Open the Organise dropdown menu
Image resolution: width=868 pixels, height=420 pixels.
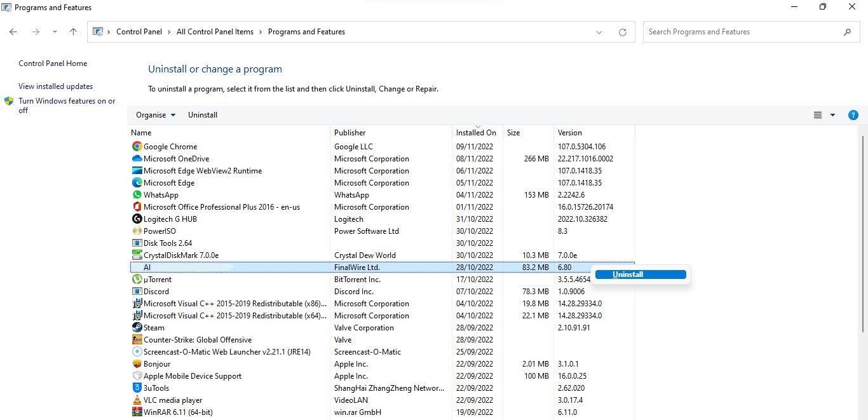pos(154,115)
